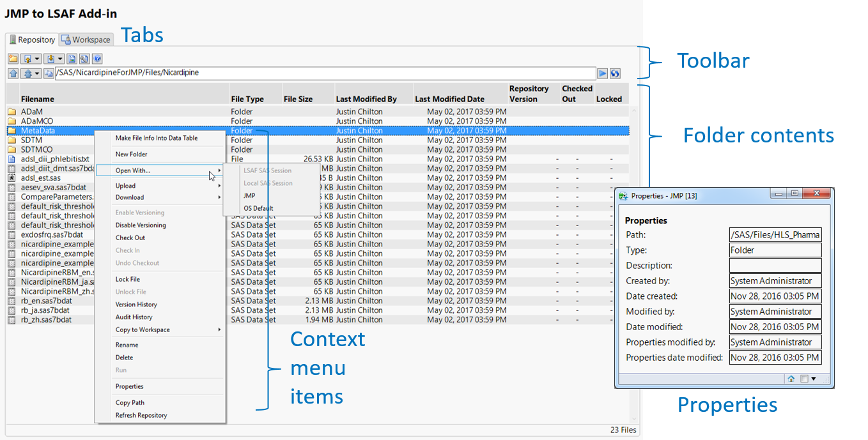Screen dimensions: 868x440
Task: Click the Check Out context menu entry
Action: click(132, 238)
